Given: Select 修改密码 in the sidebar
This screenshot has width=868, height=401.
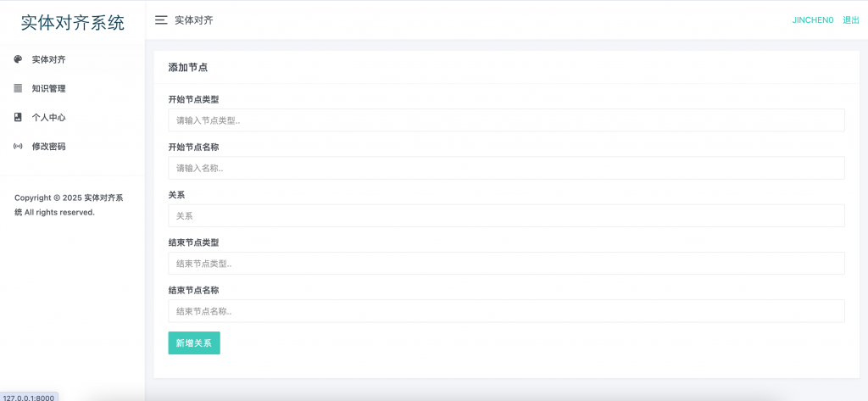Looking at the screenshot, I should (73, 146).
